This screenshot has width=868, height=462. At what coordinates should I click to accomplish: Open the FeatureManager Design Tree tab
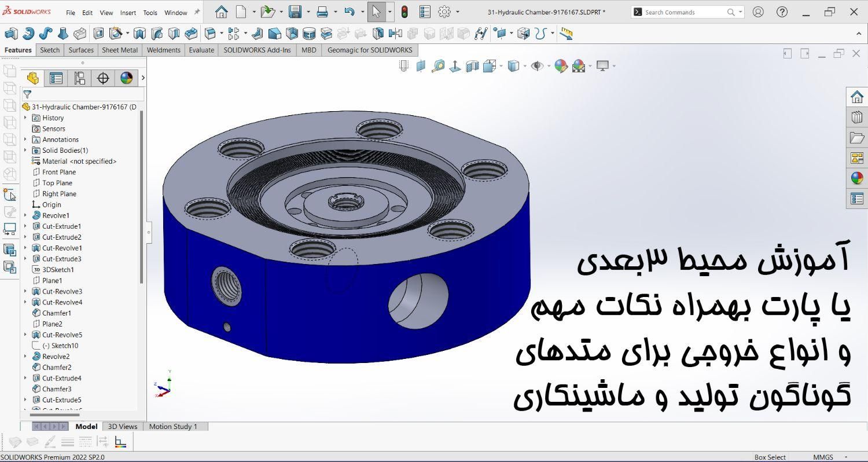point(33,78)
